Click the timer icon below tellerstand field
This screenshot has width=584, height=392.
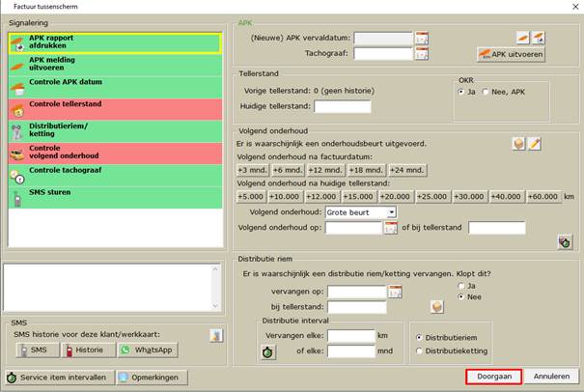565,242
